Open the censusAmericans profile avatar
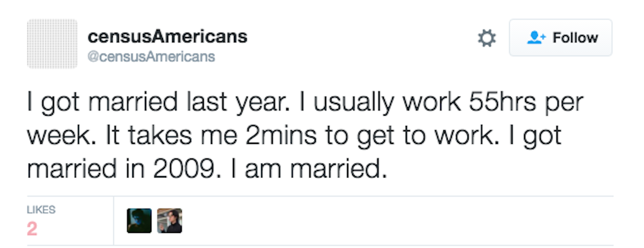Screen dimensions: 644x248 tap(52, 44)
